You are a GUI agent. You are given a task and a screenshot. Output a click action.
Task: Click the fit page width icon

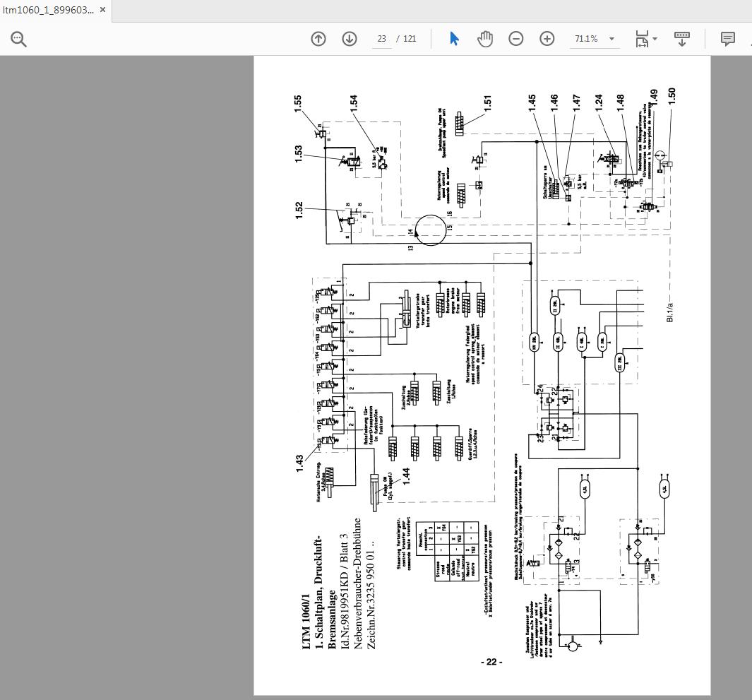pos(641,39)
